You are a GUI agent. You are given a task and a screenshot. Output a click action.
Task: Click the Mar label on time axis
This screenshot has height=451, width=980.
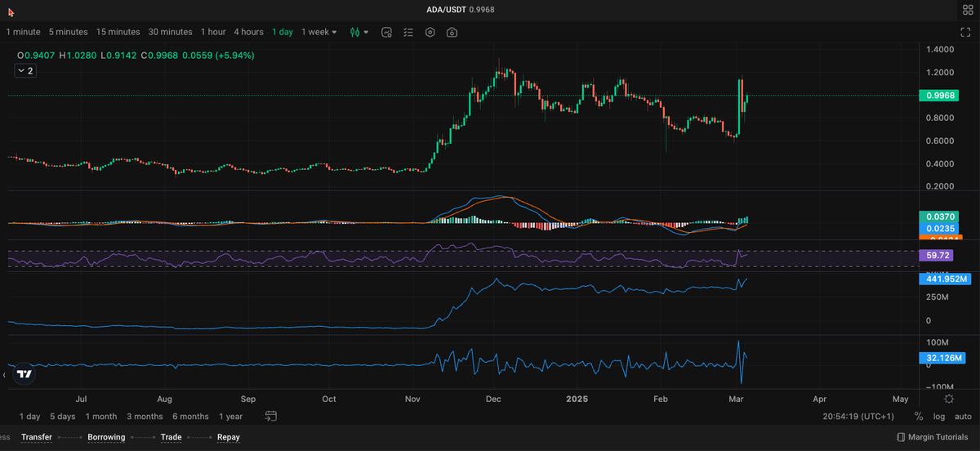(x=737, y=400)
